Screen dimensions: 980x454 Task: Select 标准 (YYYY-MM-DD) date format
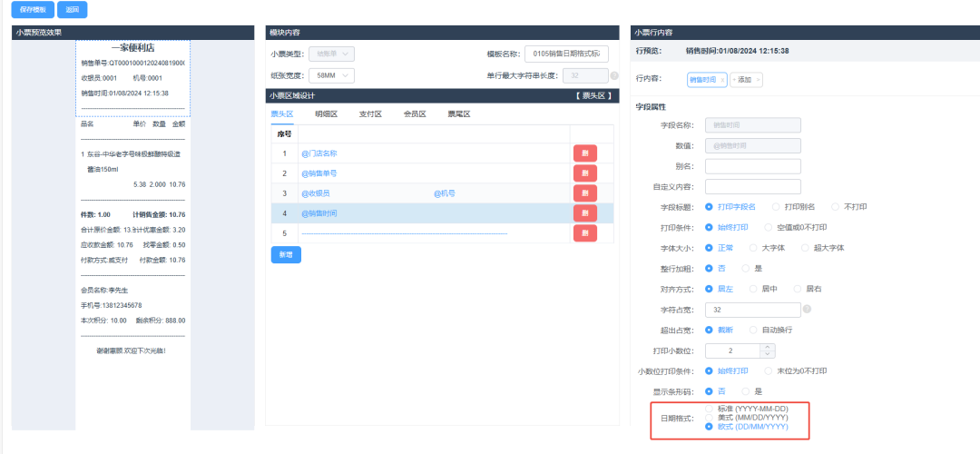click(x=710, y=410)
